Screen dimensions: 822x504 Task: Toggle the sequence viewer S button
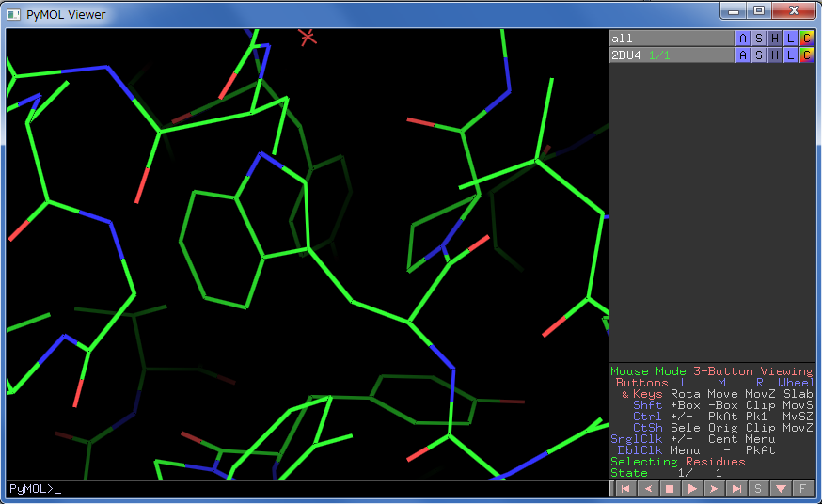[x=758, y=489]
